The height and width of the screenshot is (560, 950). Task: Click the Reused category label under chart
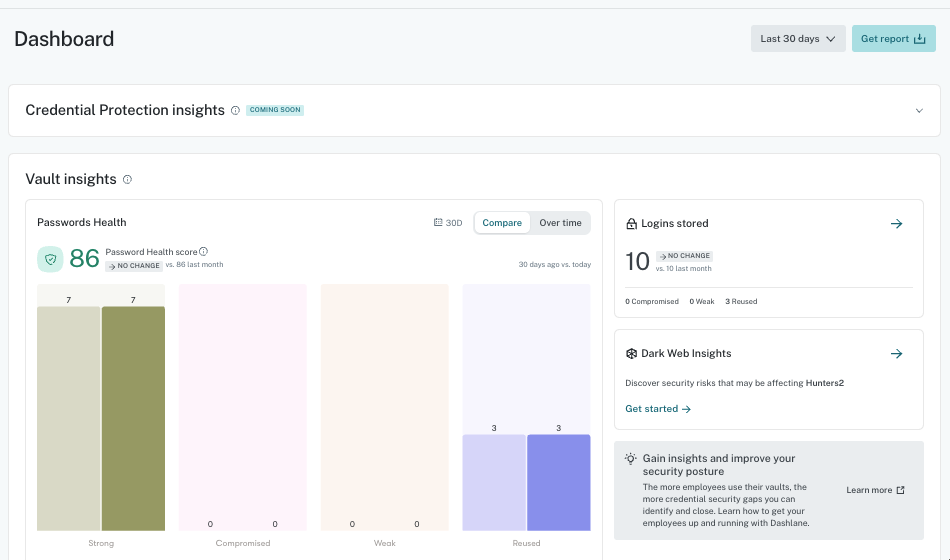coord(526,544)
